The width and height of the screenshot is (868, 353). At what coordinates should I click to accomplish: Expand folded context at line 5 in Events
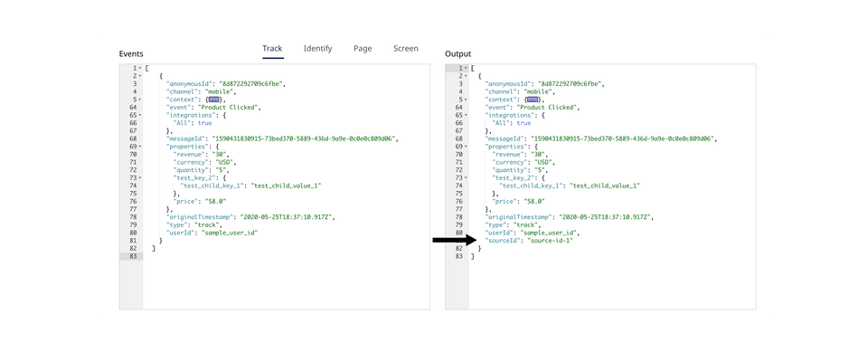pyautogui.click(x=140, y=100)
